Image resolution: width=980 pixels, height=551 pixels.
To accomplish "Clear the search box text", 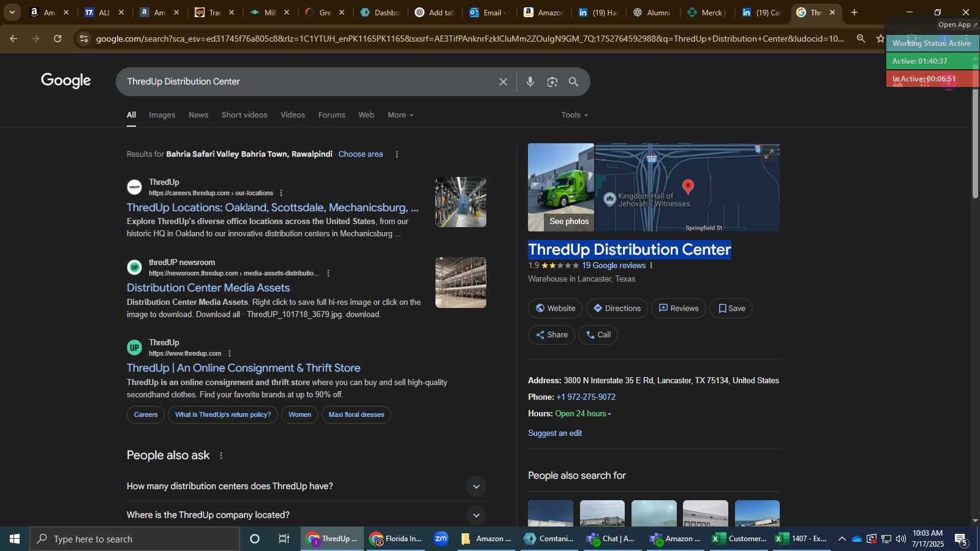I will click(x=503, y=81).
